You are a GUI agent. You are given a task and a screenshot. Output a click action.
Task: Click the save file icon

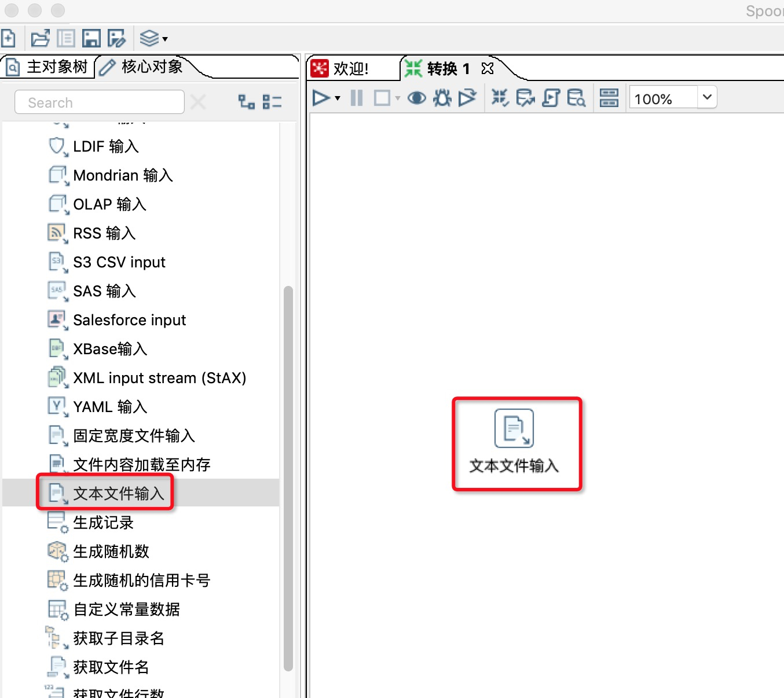91,38
